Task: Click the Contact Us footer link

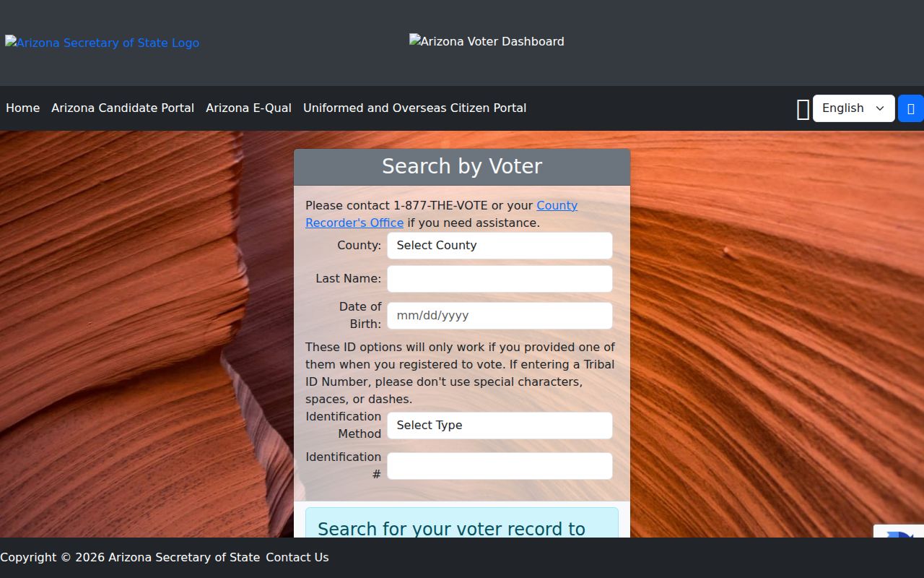Action: click(297, 557)
